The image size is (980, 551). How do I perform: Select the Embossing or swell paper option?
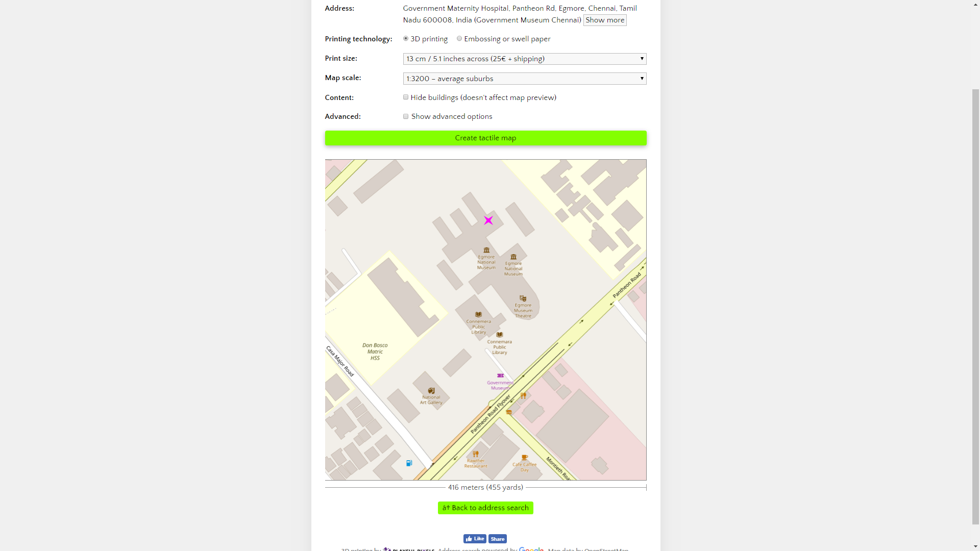click(x=459, y=38)
